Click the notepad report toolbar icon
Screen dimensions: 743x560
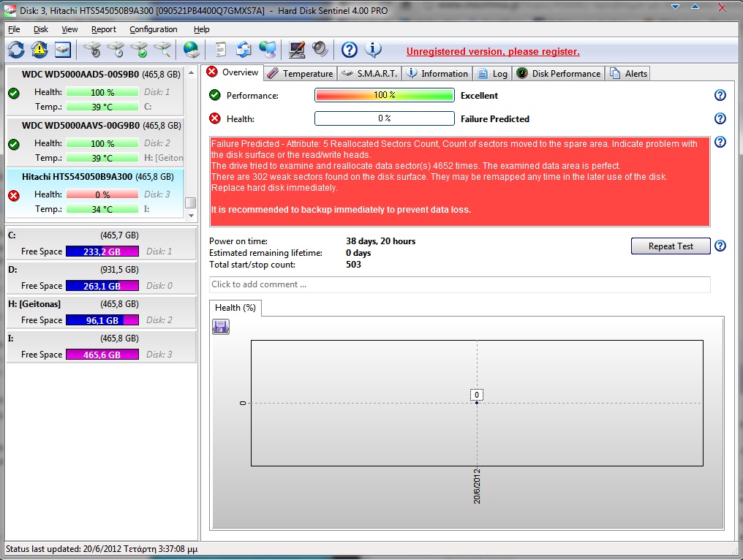[221, 49]
